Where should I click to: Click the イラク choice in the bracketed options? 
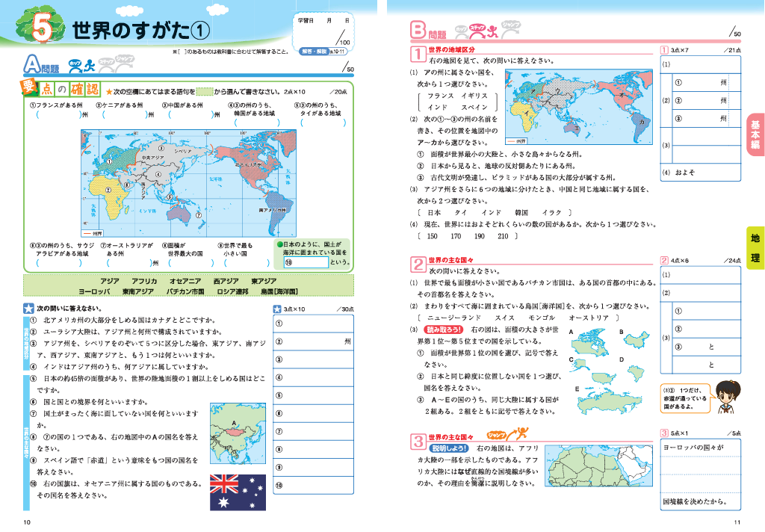point(552,213)
